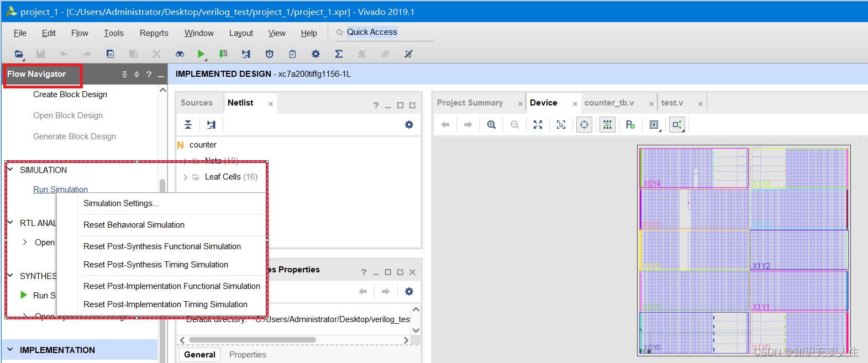868x363 pixels.
Task: Open the File menu
Action: 20,33
